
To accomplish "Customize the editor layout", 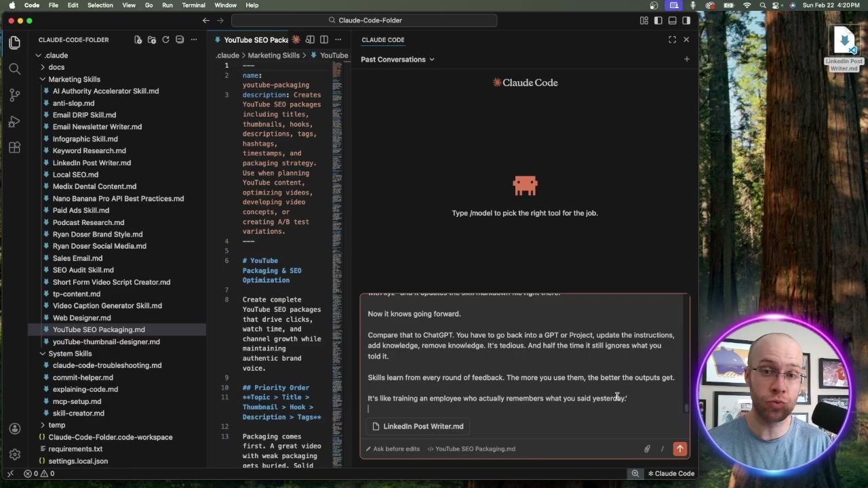I will (x=644, y=20).
